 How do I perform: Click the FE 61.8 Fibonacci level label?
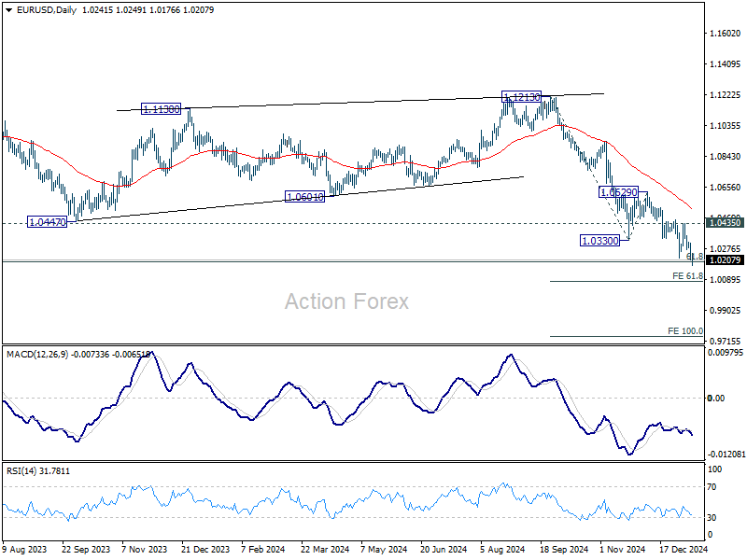coord(687,276)
